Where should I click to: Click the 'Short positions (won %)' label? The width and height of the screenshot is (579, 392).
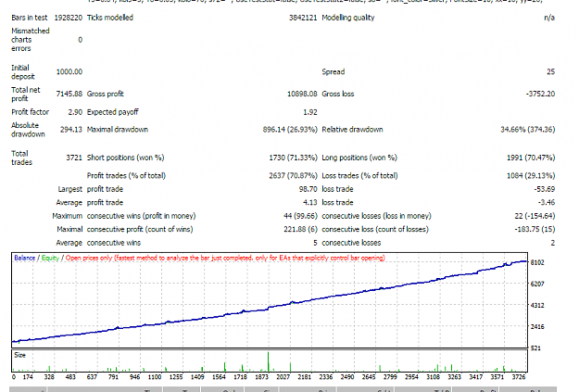pos(126,158)
